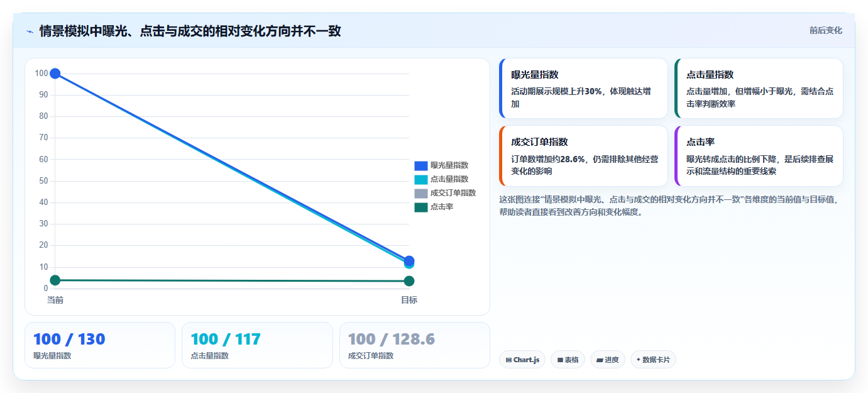Click the 点击率 legend label
Image resolution: width=868 pixels, height=393 pixels.
pos(442,207)
